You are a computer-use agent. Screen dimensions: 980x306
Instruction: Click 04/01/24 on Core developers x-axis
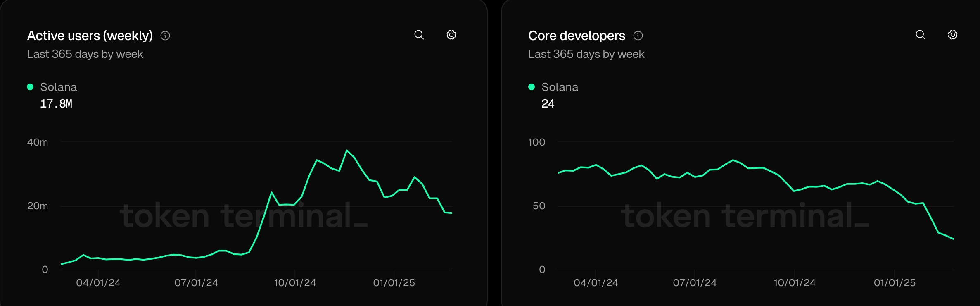click(596, 283)
